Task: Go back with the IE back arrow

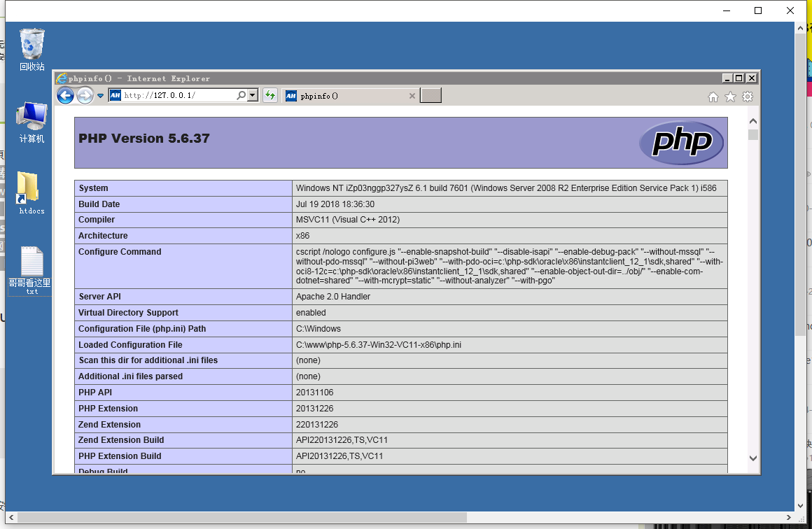Action: click(x=65, y=96)
